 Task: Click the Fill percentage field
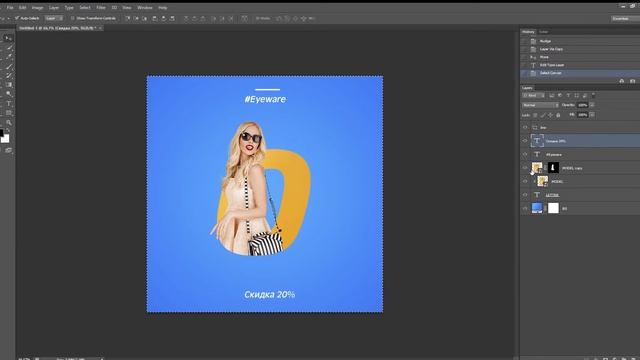(x=582, y=115)
